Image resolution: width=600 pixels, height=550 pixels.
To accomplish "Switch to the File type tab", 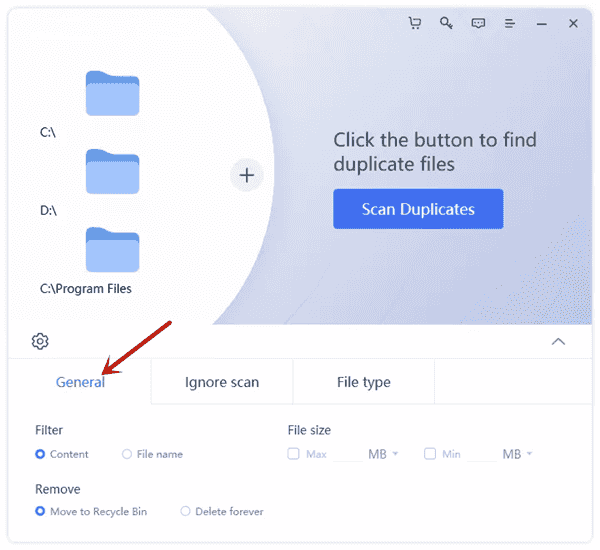I will 363,382.
